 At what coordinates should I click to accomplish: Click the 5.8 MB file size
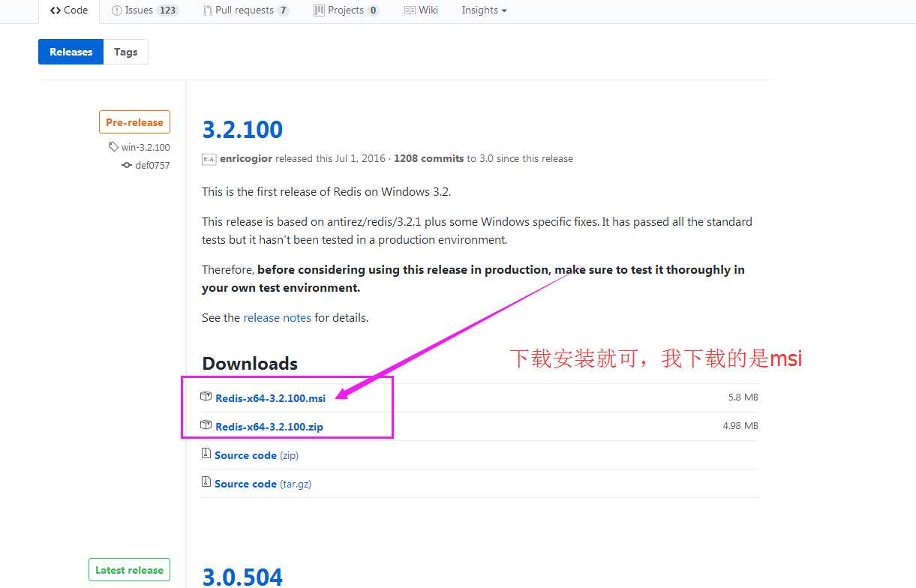pos(743,397)
